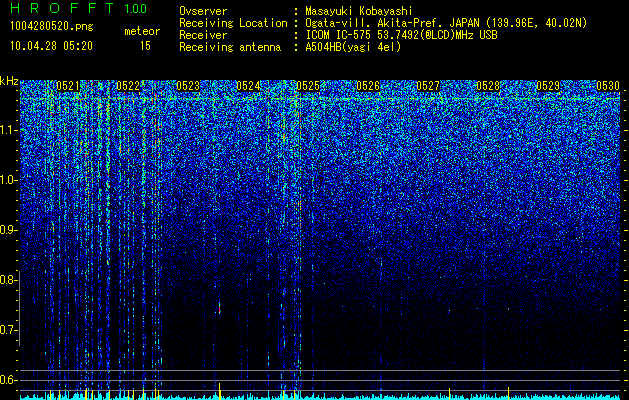Screen dimensions: 629x400
Task: Click the date stamp 10.04.28 05:20
Action: (51, 46)
